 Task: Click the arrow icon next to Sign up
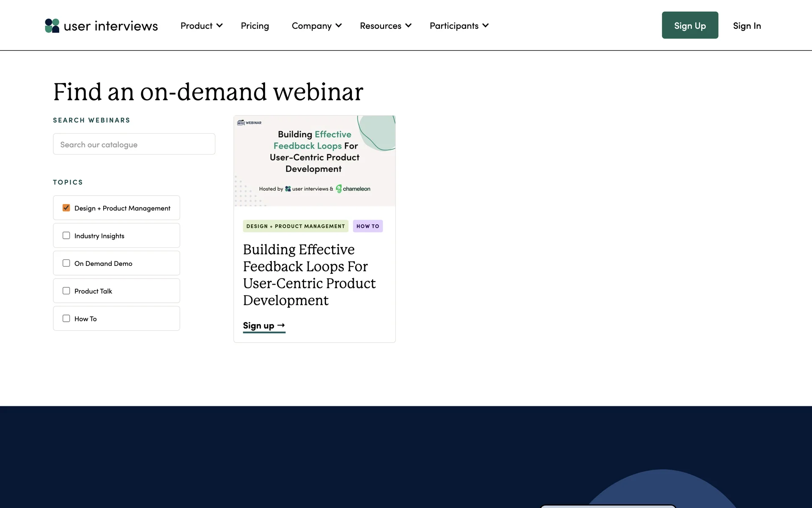click(x=281, y=325)
